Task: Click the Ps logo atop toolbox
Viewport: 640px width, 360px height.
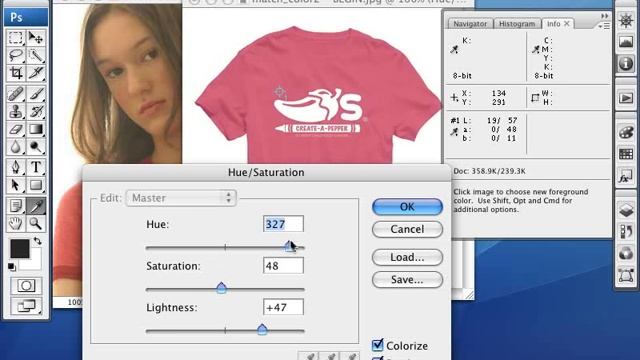Action: 26,17
